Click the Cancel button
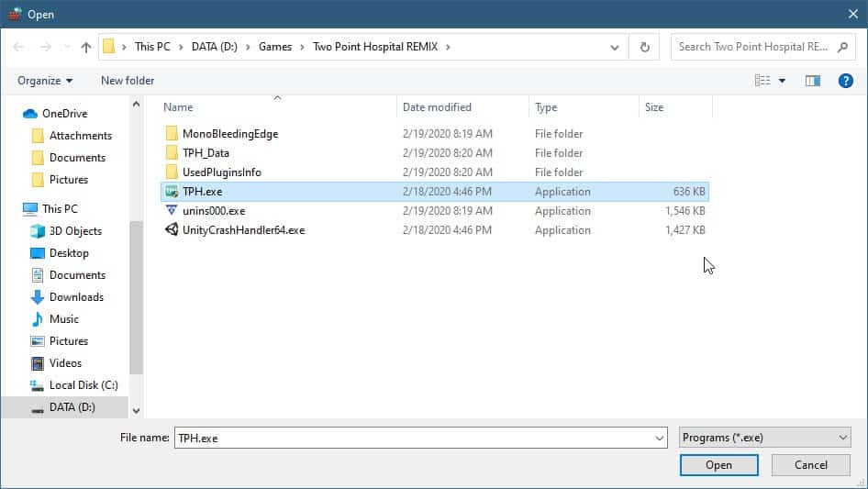868x489 pixels. coord(810,465)
